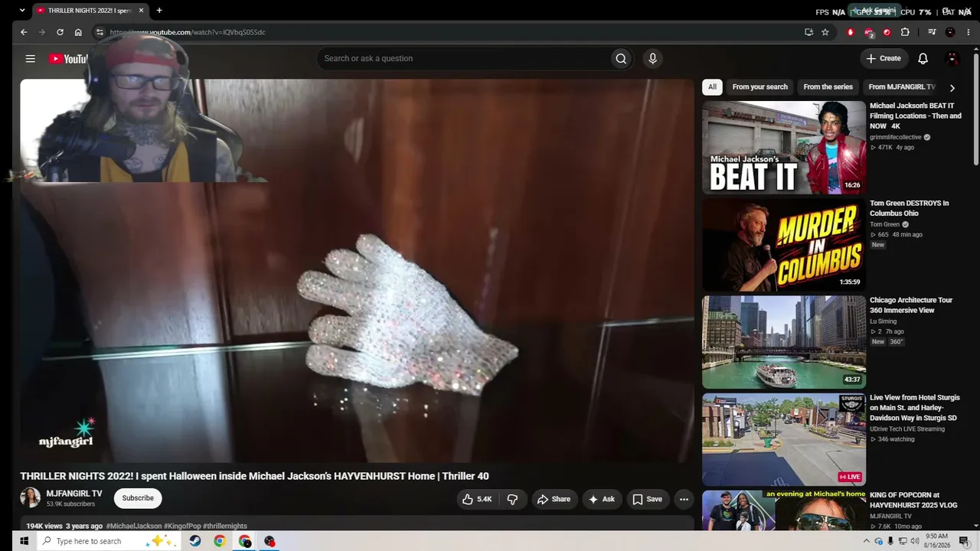The height and width of the screenshot is (551, 980).
Task: Go back with the browser back arrow
Action: point(24,32)
